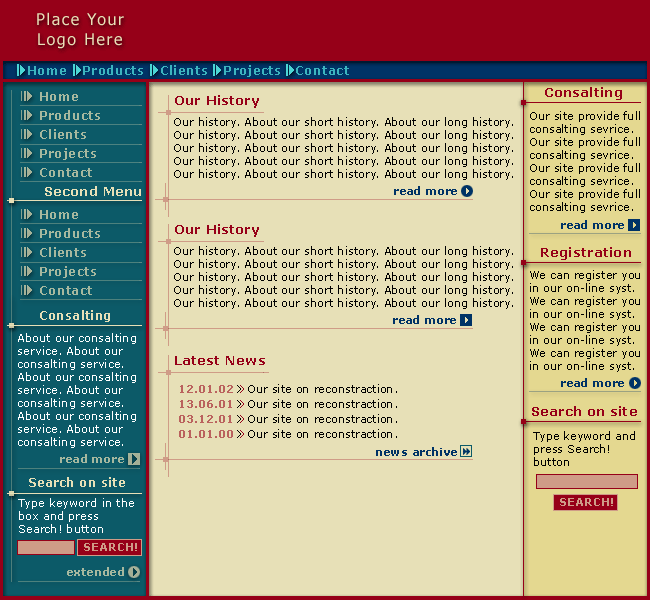
Task: Click the Place Your Logo Here logo
Action: click(x=80, y=29)
